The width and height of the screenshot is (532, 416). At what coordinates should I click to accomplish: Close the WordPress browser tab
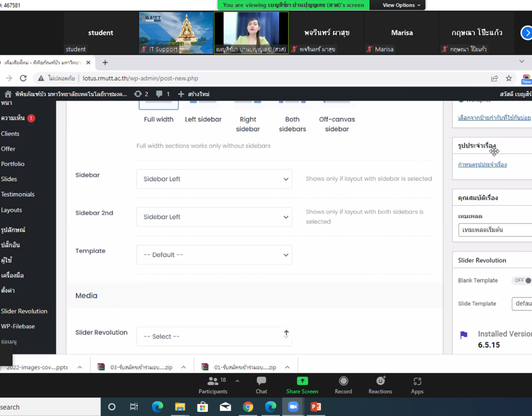[88, 62]
